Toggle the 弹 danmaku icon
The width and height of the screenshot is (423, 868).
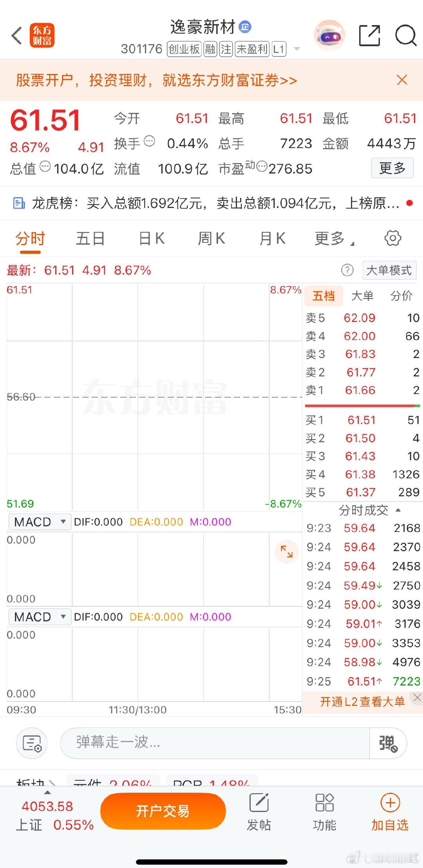click(388, 743)
